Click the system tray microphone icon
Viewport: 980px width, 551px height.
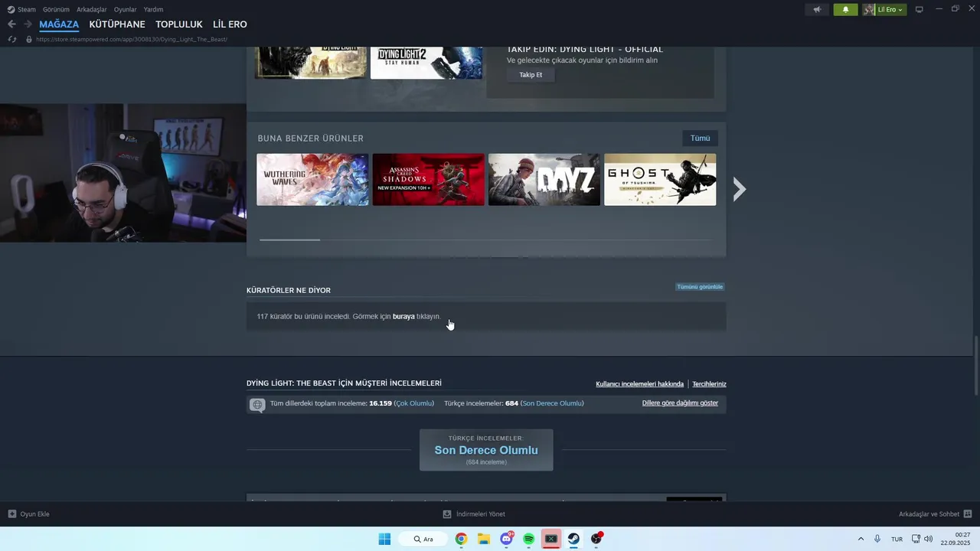click(x=877, y=539)
